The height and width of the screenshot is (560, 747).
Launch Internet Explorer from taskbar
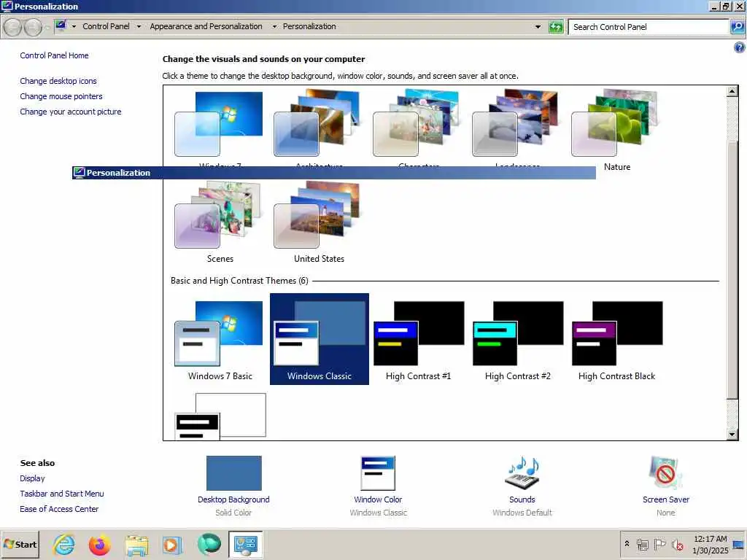(64, 545)
